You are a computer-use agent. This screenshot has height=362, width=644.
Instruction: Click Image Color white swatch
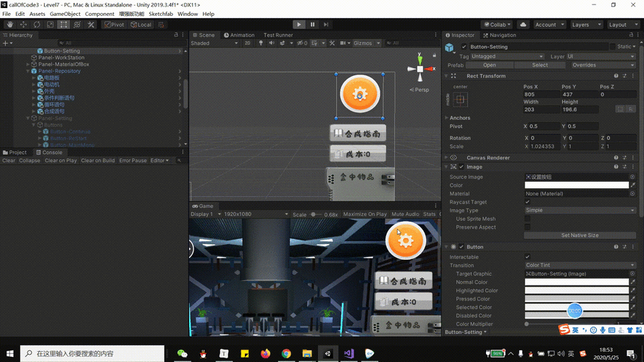click(577, 185)
